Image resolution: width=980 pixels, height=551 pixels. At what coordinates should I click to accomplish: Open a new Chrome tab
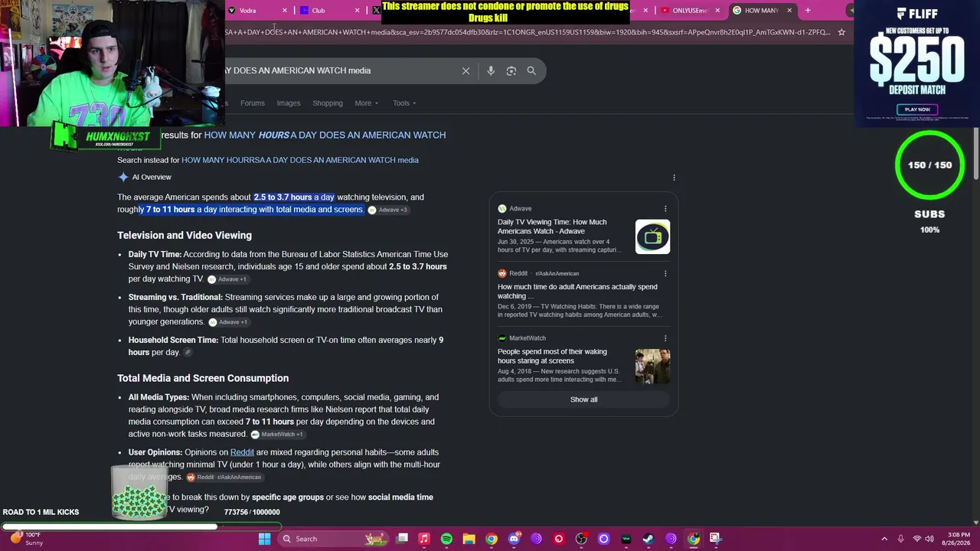click(x=808, y=11)
